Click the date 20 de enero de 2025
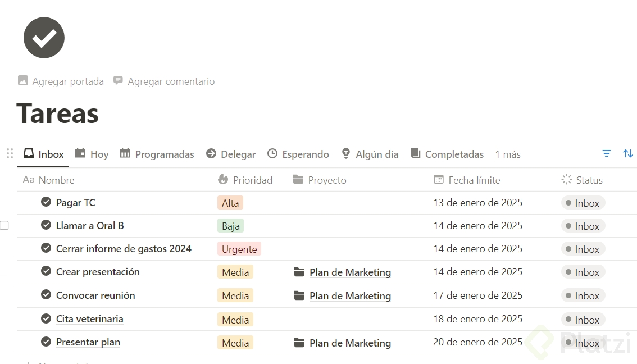The image size is (637, 364). pos(477,342)
